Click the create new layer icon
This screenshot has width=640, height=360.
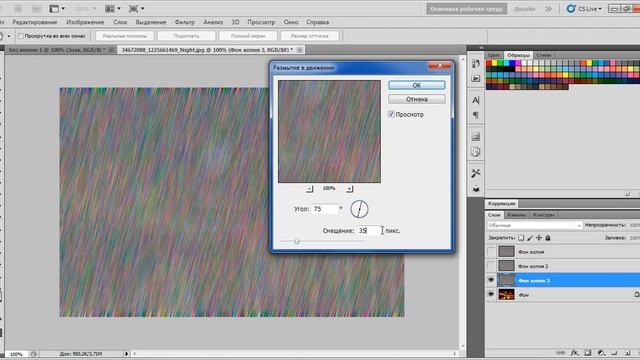coord(627,353)
